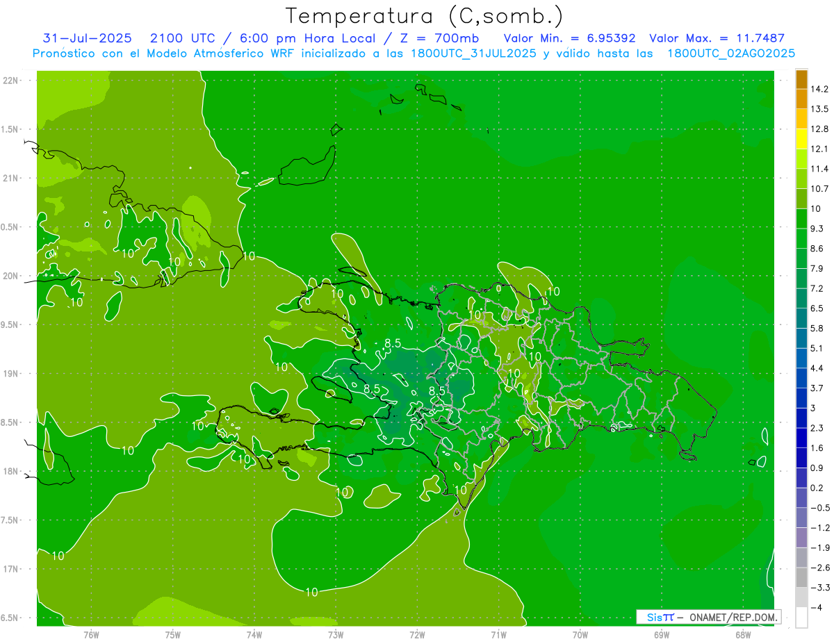Click the legend value 7.9

point(817,269)
